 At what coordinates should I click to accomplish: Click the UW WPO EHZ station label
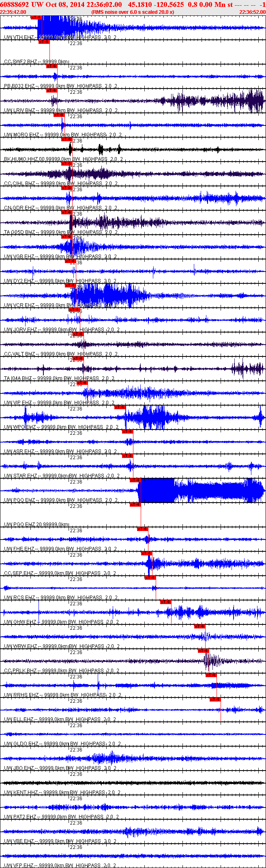click(x=62, y=427)
